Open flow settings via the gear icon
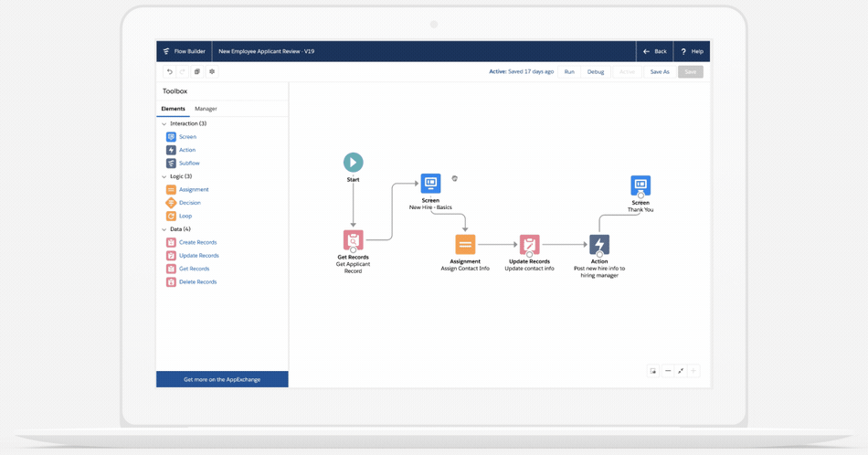This screenshot has height=455, width=868. click(212, 72)
